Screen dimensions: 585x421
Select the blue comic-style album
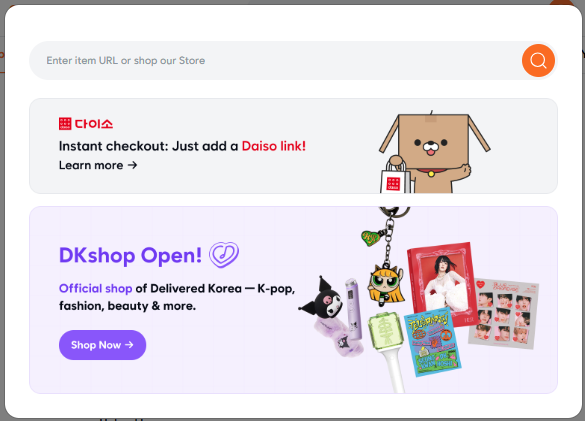tap(433, 342)
